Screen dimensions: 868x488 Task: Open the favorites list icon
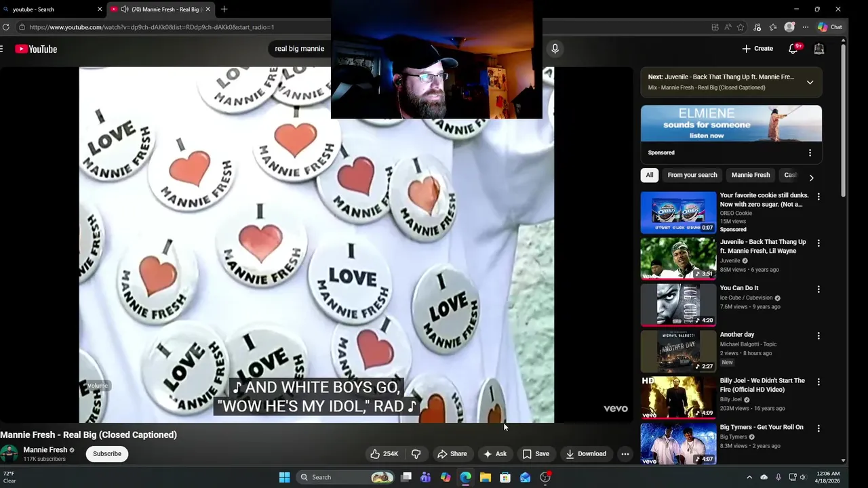[x=773, y=27]
